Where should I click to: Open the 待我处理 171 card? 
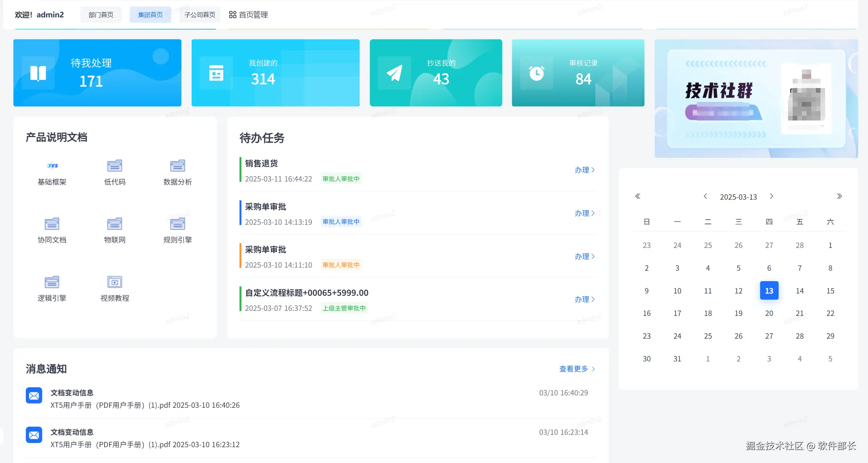coord(97,73)
